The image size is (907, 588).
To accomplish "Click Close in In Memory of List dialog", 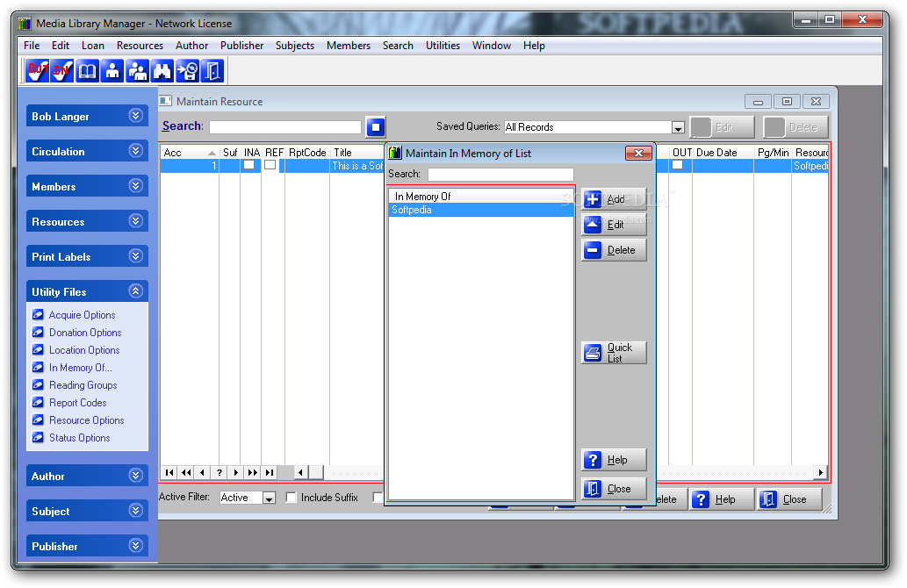I will coord(614,489).
